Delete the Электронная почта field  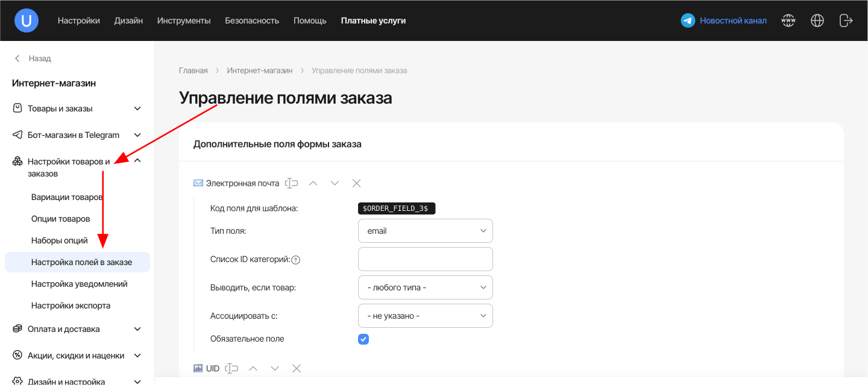click(x=356, y=183)
